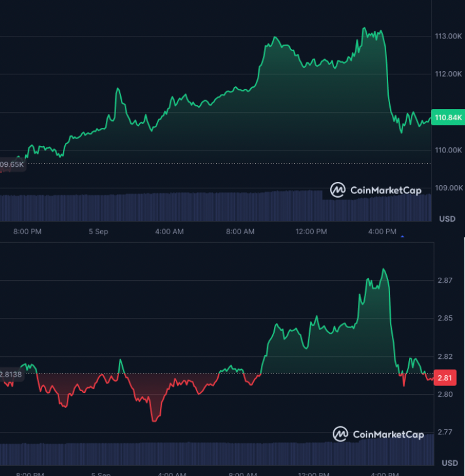Click the 2.8138 opening price label

click(x=11, y=374)
